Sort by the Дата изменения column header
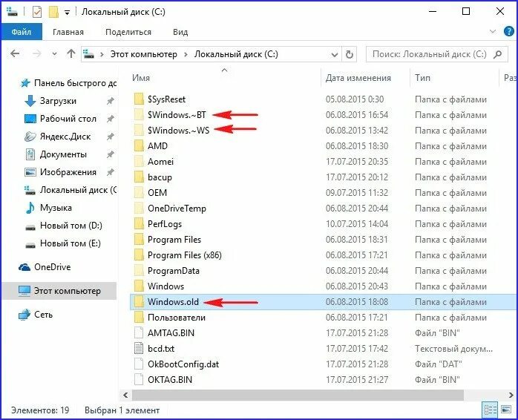The height and width of the screenshot is (420, 518). click(358, 78)
